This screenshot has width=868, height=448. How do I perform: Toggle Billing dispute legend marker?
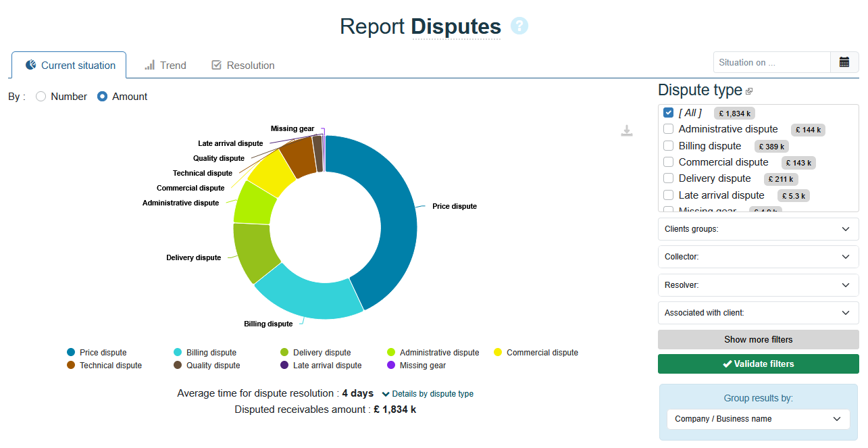coord(178,352)
